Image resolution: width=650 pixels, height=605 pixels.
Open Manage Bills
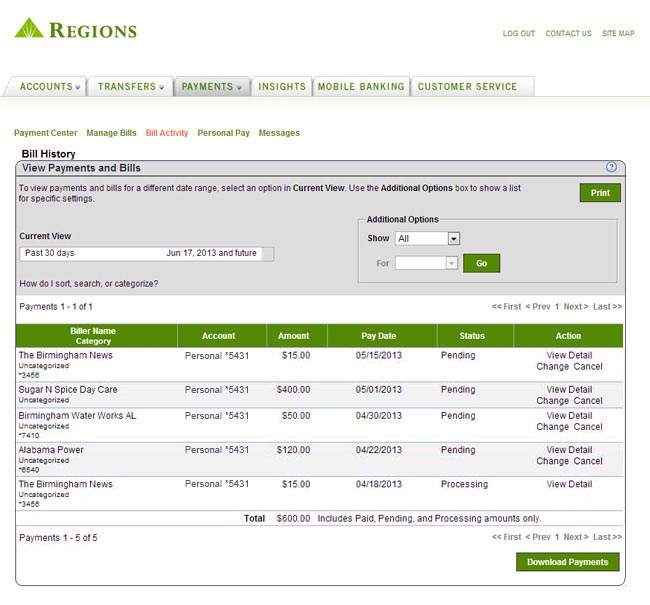click(x=111, y=133)
